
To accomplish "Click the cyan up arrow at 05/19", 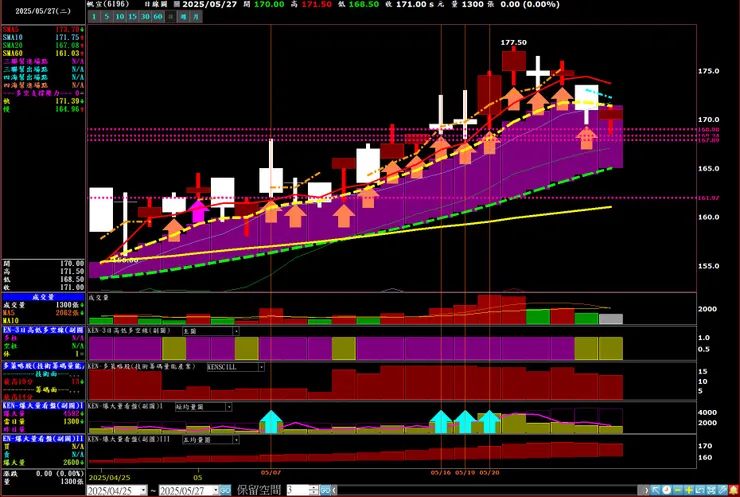I will [465, 421].
